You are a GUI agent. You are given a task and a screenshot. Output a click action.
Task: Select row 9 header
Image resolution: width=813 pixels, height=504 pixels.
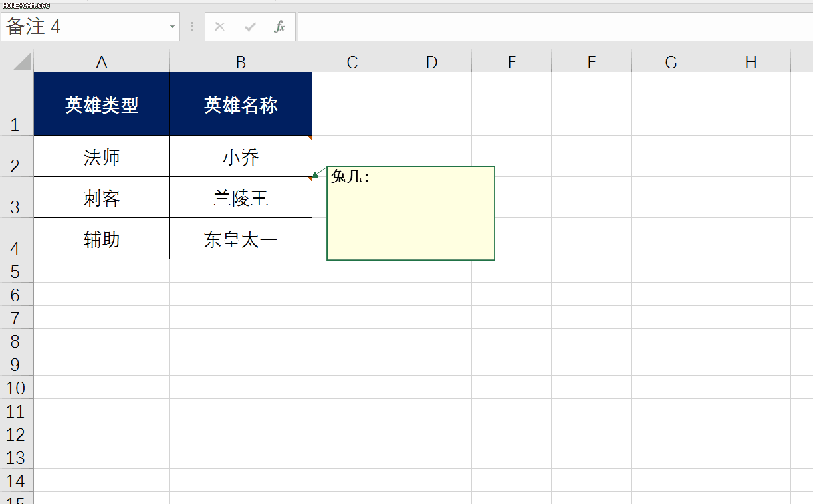tap(17, 364)
